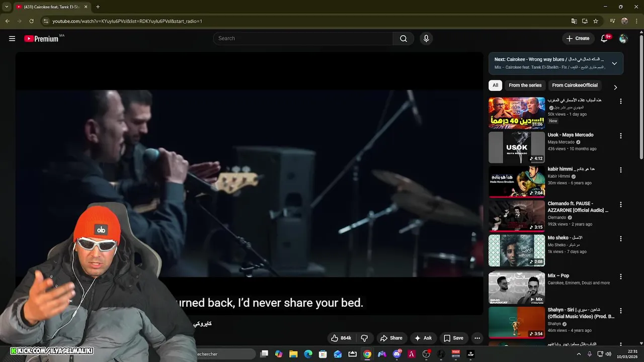Open Kabir Himmi channel link

pos(558,176)
